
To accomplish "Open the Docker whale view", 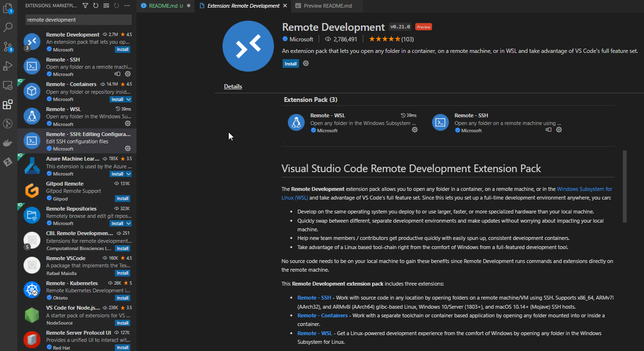I will (8, 143).
